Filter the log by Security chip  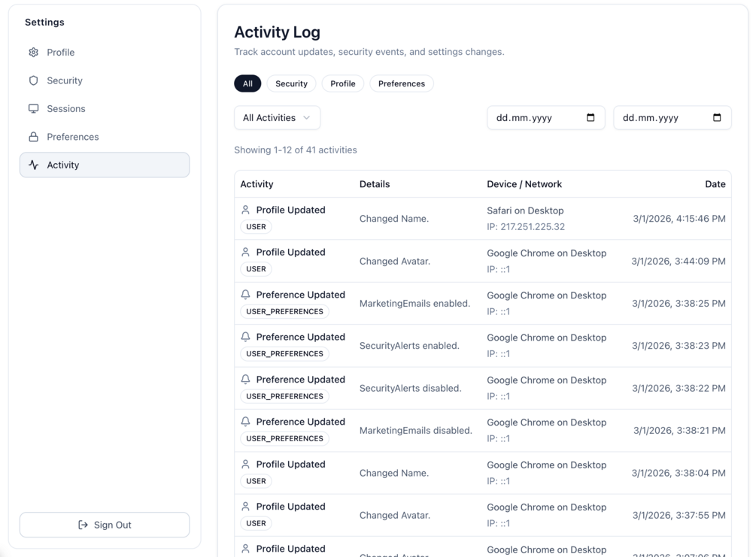[x=291, y=83]
